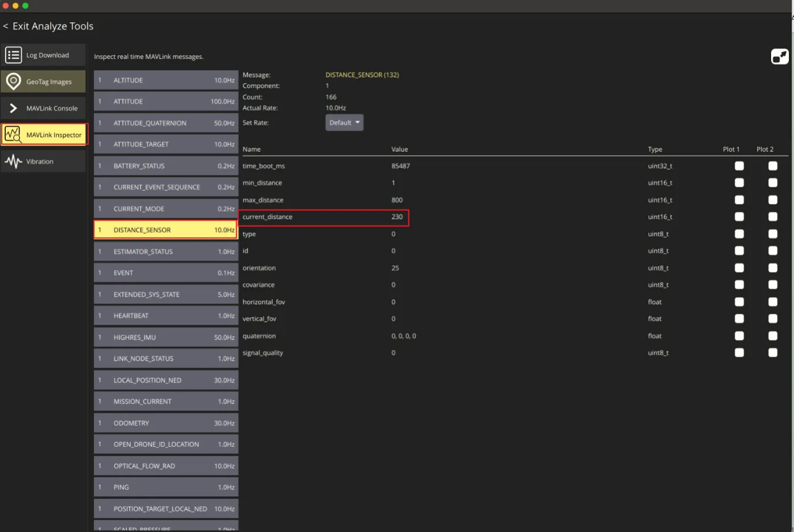Viewport: 794px width, 532px height.
Task: Switch to the GeoTag Images tab label
Action: 49,82
